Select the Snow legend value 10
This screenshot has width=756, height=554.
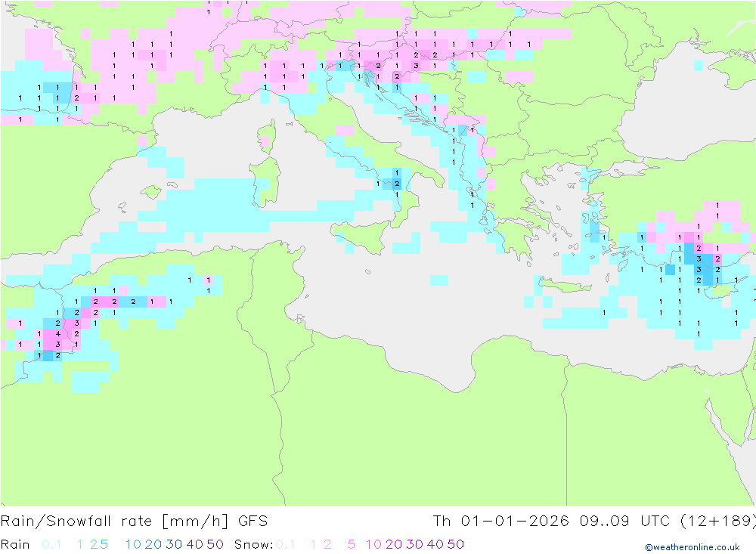point(373,544)
